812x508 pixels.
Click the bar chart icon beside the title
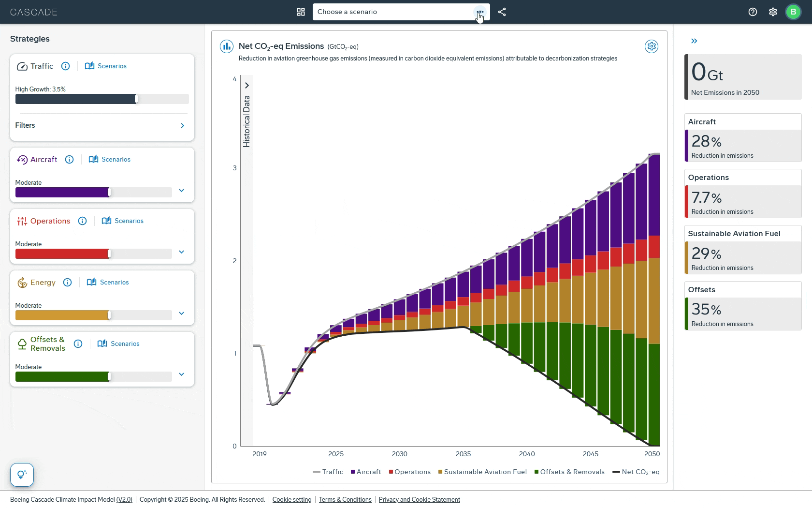tap(226, 46)
